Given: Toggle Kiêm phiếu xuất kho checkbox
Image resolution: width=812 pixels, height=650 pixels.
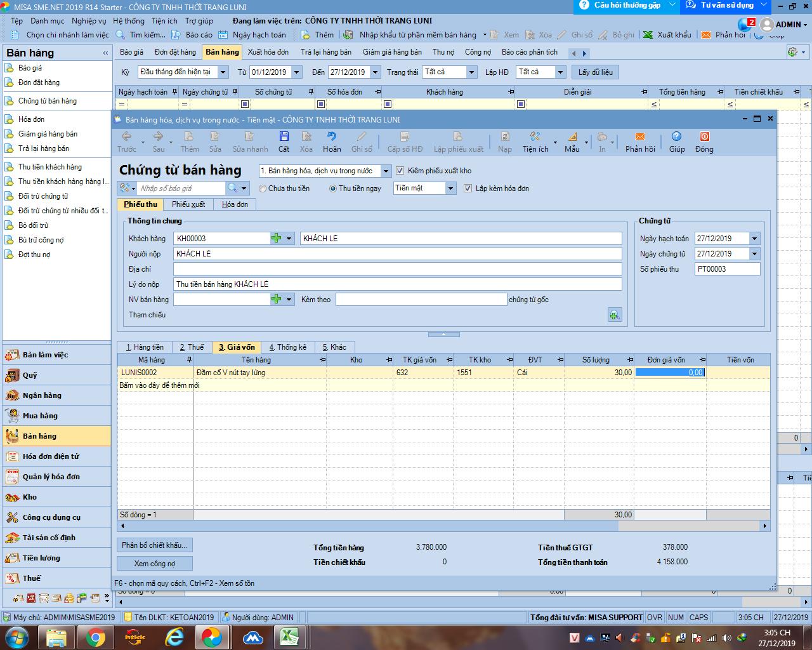Looking at the screenshot, I should (x=400, y=171).
